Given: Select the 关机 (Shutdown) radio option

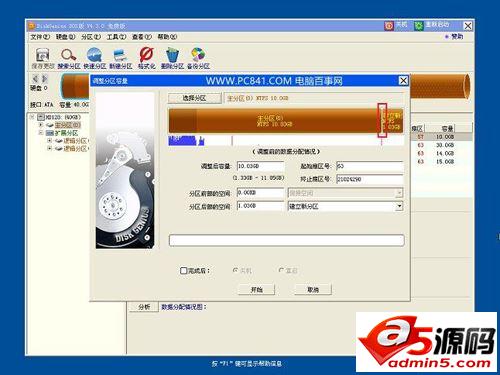Looking at the screenshot, I should pyautogui.click(x=235, y=270).
